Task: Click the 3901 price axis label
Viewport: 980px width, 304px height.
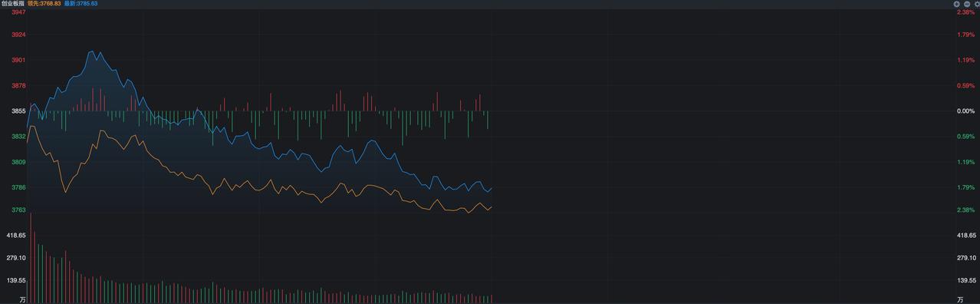Action: point(18,60)
